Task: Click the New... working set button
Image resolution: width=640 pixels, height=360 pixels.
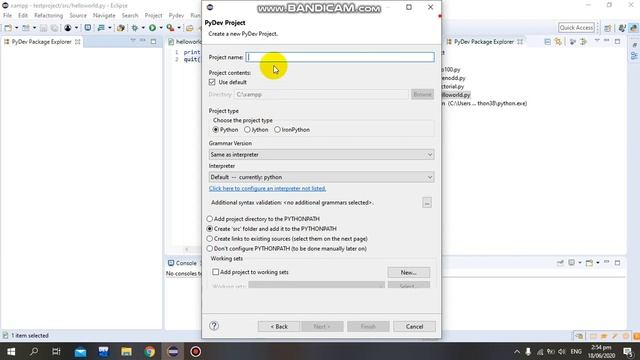Action: tap(409, 272)
